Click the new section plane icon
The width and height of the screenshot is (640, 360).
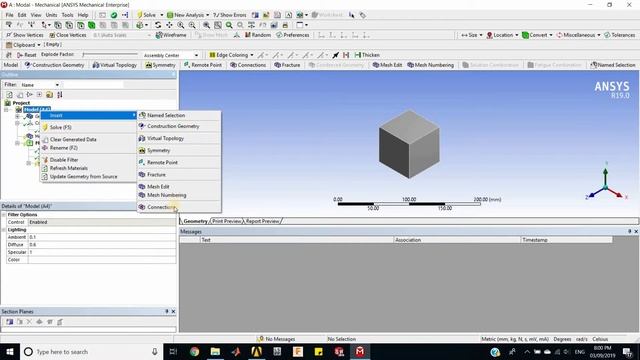click(x=9, y=322)
